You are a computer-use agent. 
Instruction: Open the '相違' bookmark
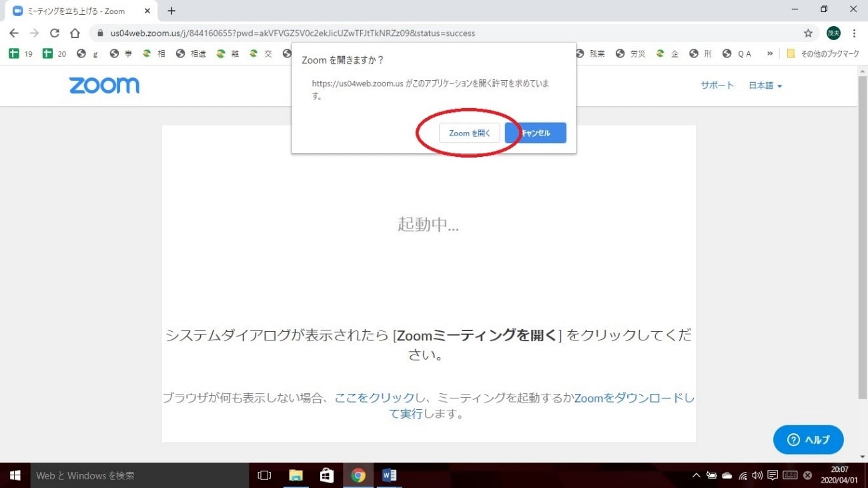point(191,54)
